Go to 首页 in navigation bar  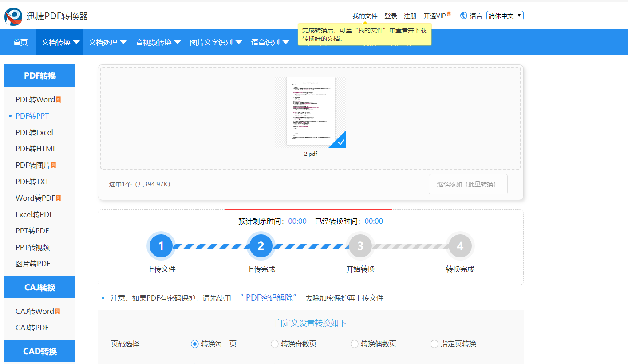tap(20, 42)
